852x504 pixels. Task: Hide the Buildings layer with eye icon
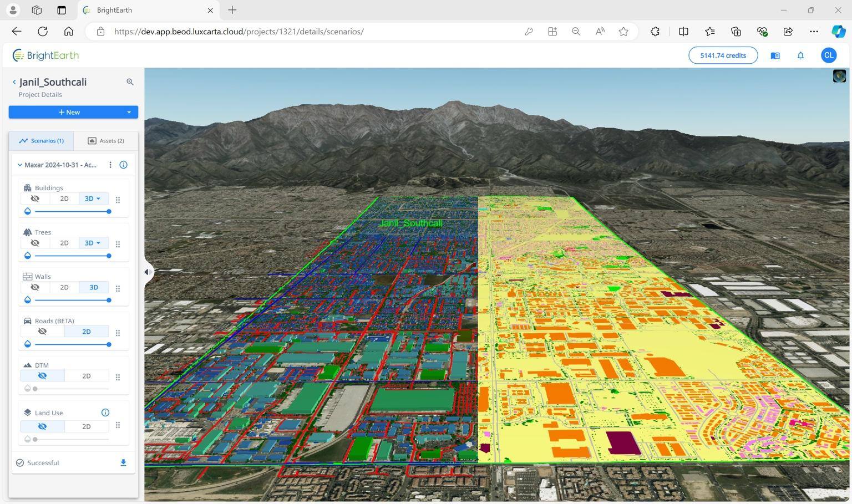(x=35, y=198)
